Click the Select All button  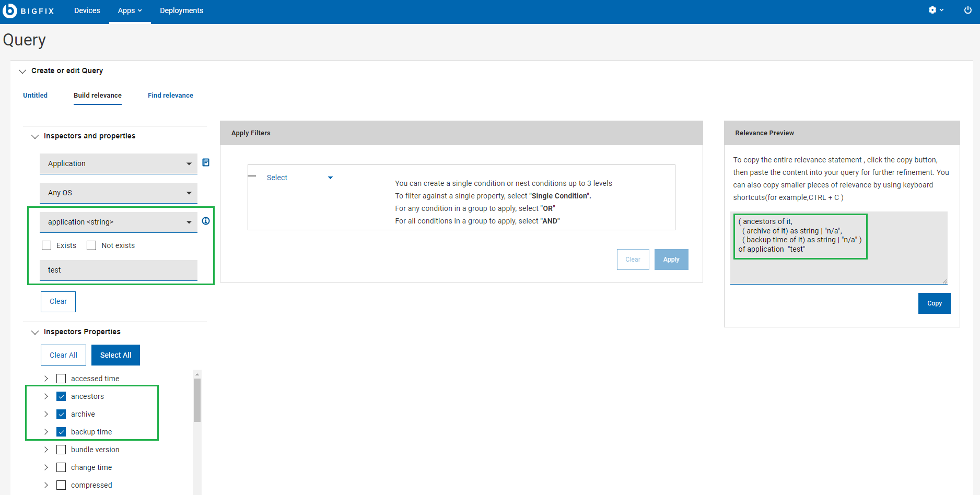(115, 355)
